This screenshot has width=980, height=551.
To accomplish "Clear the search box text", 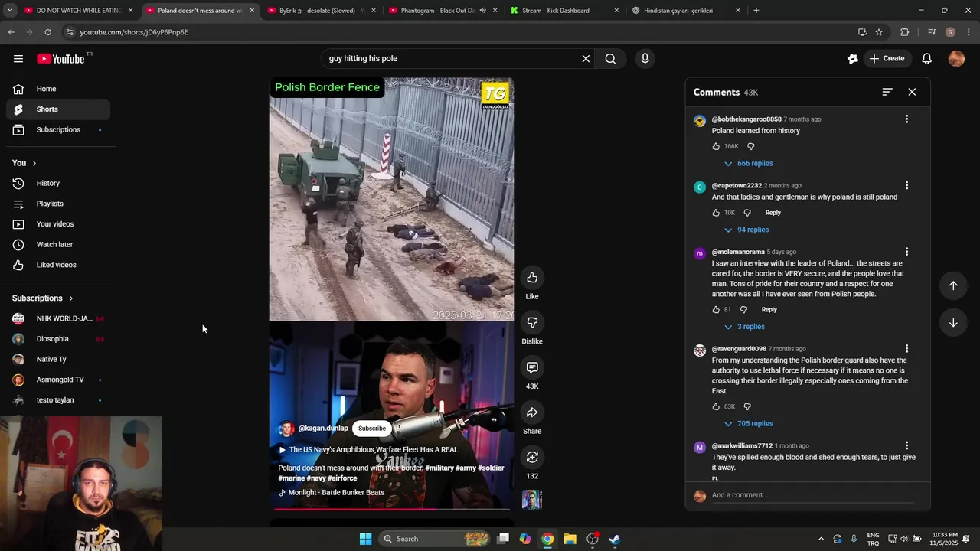I will point(586,59).
